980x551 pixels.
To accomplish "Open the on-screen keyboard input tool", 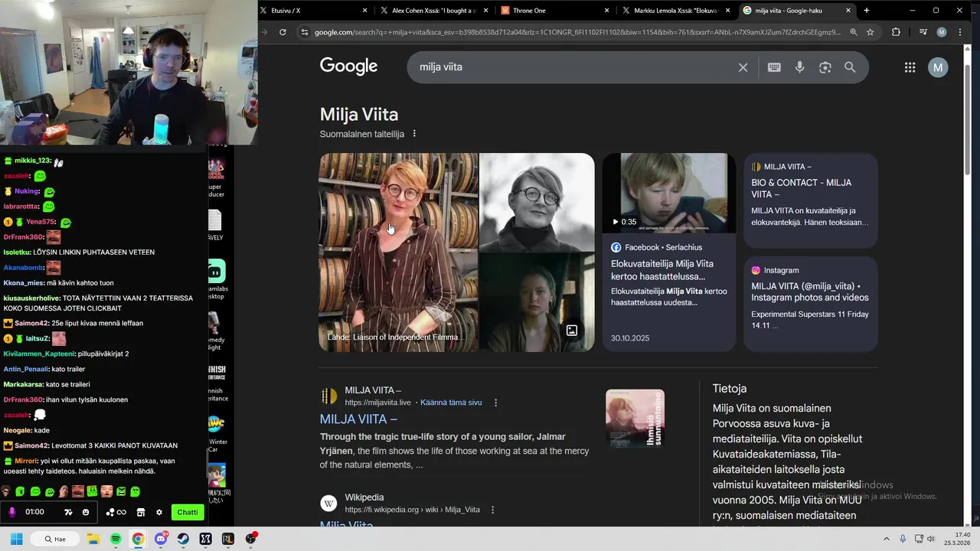I will click(x=774, y=67).
